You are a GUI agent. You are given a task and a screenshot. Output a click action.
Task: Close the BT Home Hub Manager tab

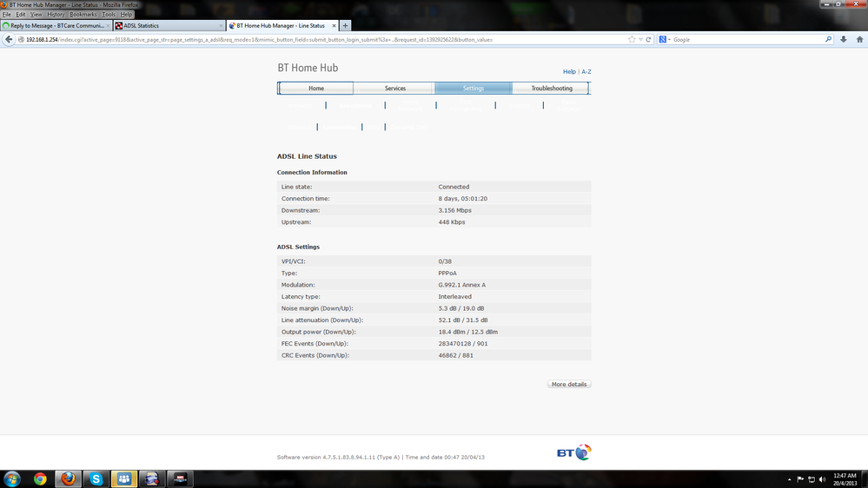click(334, 25)
